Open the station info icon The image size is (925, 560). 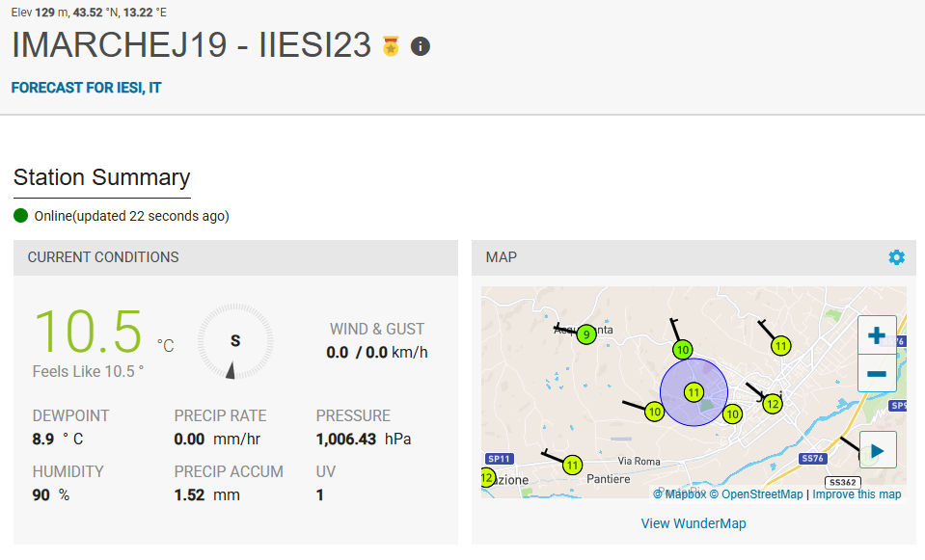click(421, 46)
